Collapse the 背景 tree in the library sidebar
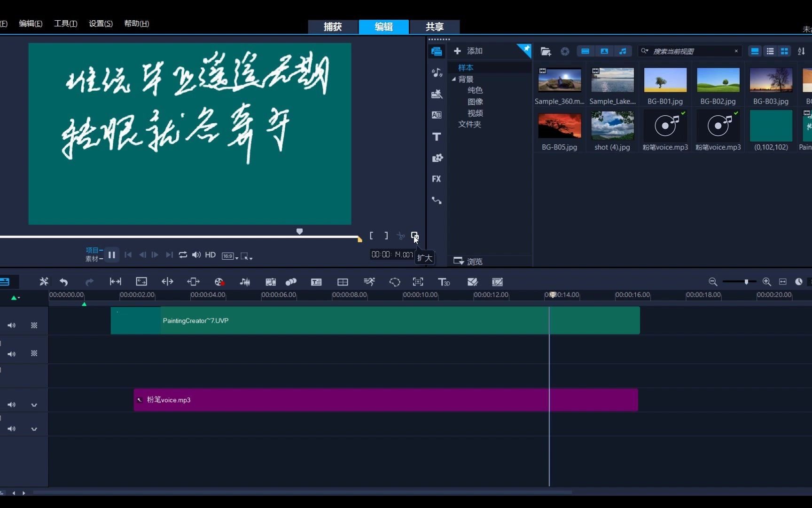812x508 pixels. pos(453,79)
